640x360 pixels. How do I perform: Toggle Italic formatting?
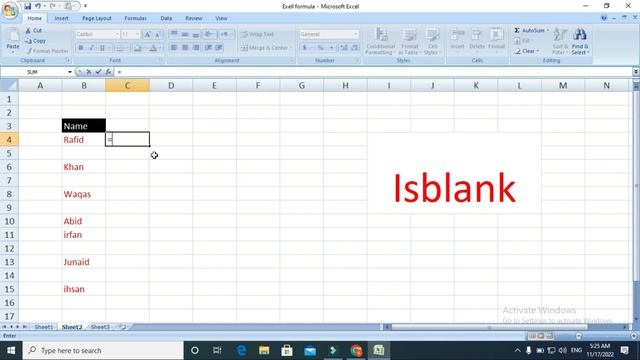91,48
